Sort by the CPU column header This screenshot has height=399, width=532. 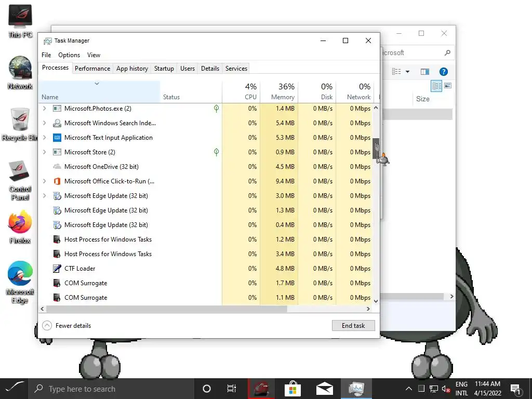tap(241, 91)
